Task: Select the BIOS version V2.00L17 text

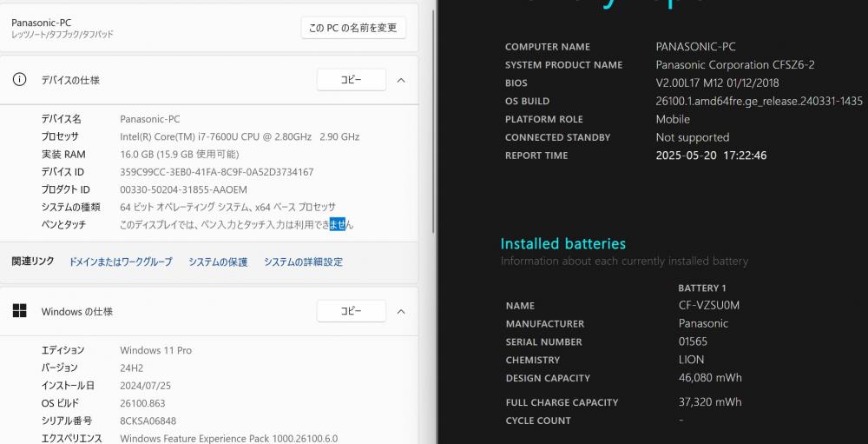Action: [x=718, y=83]
